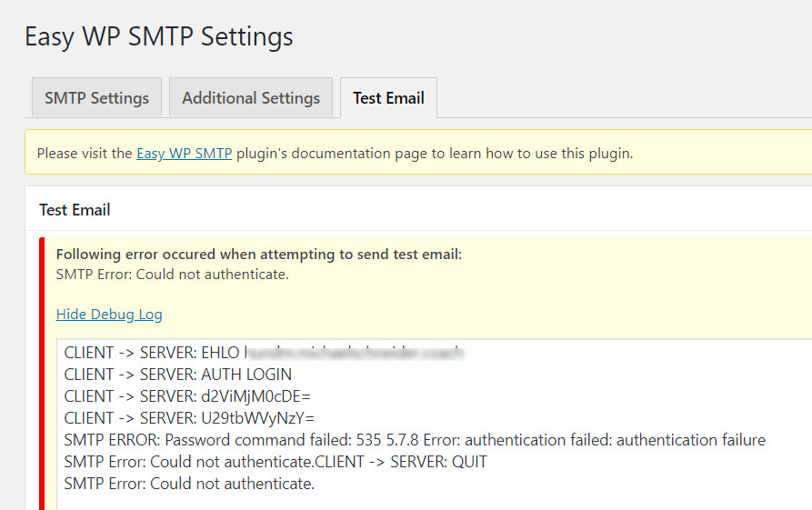Viewport: 812px width, 510px height.
Task: Click the Password command failed 535 line
Action: tap(415, 440)
